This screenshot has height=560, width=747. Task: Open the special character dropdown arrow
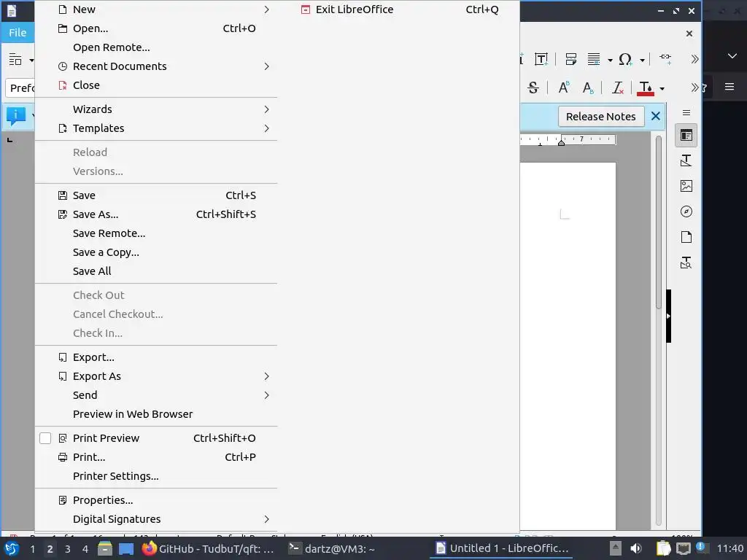[642, 60]
